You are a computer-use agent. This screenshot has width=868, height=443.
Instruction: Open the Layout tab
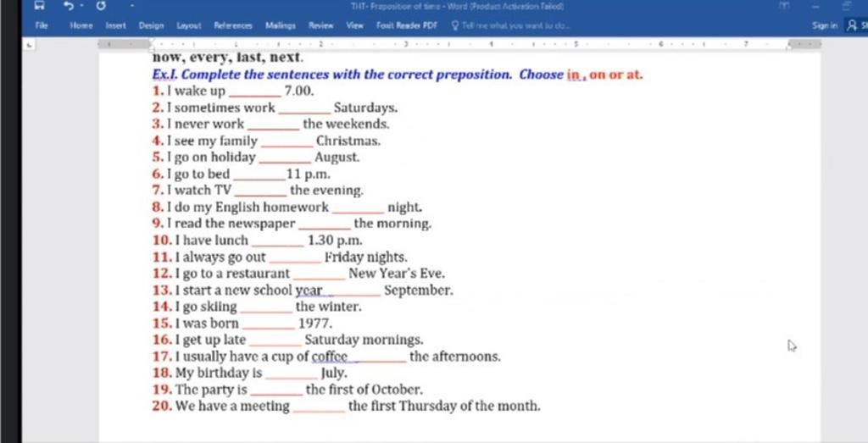189,25
